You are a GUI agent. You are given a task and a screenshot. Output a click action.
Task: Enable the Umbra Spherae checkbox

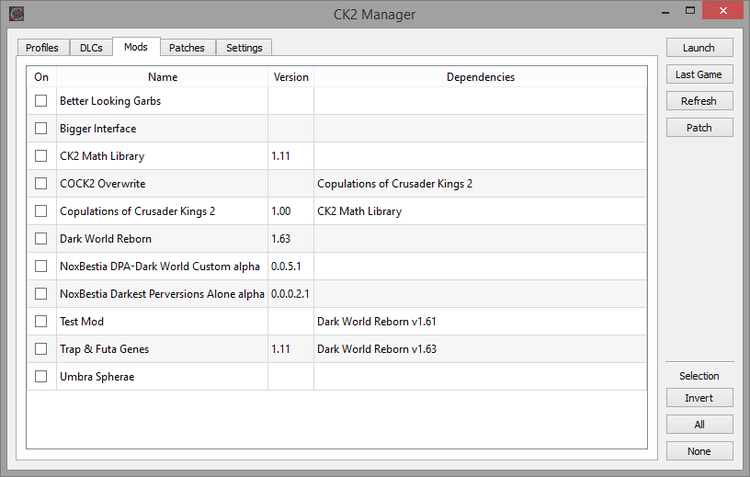click(x=41, y=377)
